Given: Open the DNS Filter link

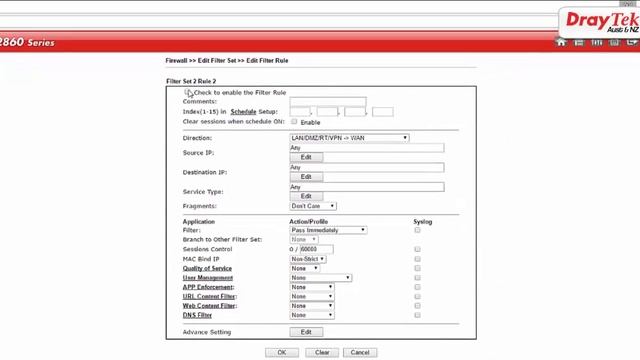Looking at the screenshot, I should [197, 315].
